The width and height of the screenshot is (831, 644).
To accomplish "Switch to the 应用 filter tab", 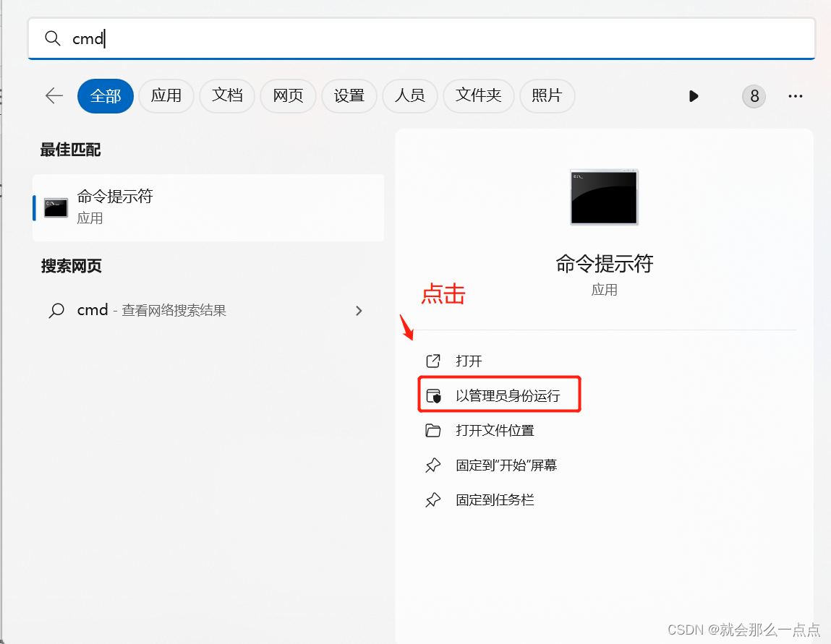I will [x=166, y=96].
